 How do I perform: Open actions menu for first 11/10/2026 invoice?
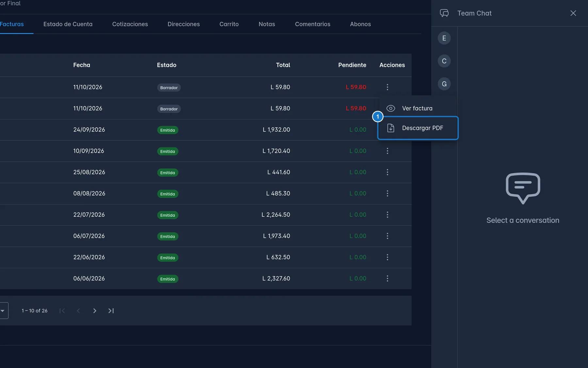click(387, 87)
